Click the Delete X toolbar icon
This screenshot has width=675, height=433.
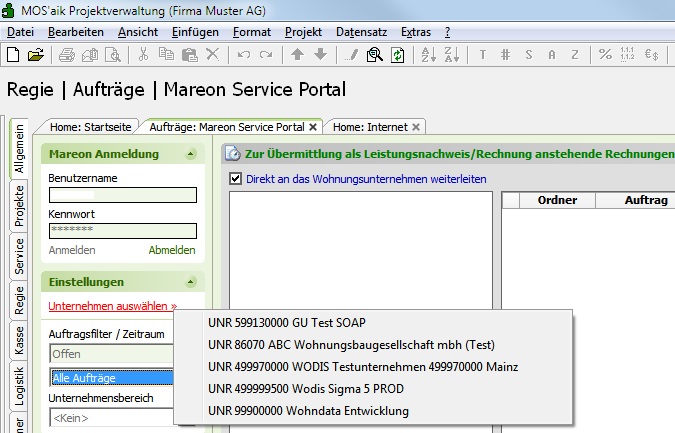(212, 55)
